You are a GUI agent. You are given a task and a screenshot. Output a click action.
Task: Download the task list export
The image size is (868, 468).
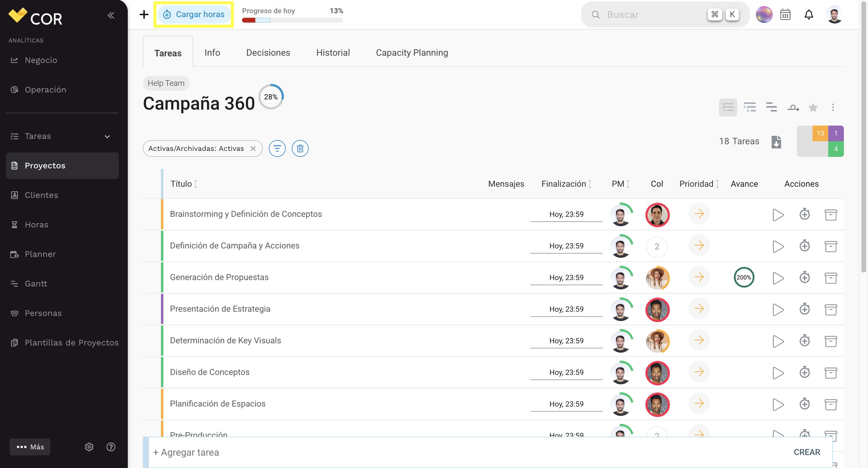click(776, 142)
